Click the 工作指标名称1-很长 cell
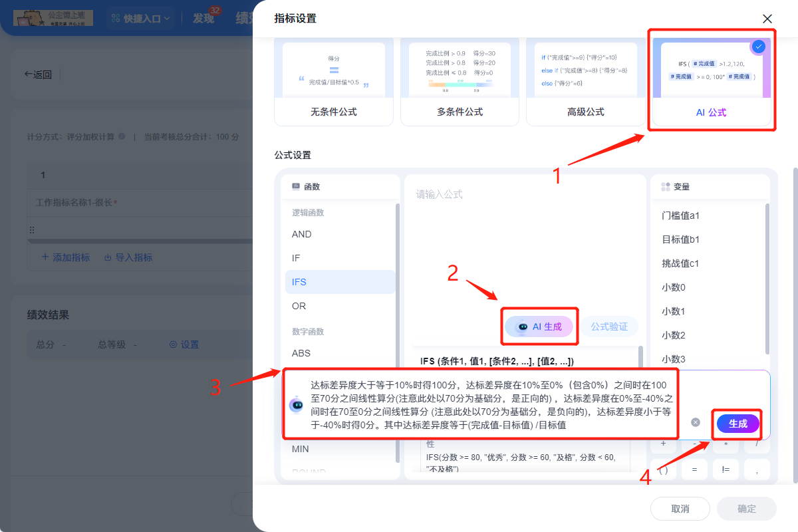This screenshot has height=532, width=798. point(140,202)
